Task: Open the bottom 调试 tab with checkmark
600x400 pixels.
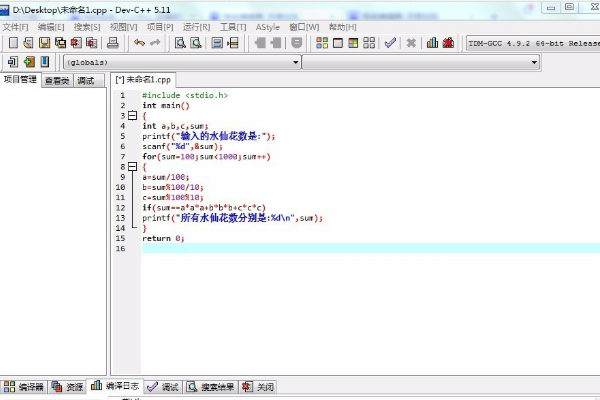Action: pyautogui.click(x=163, y=387)
